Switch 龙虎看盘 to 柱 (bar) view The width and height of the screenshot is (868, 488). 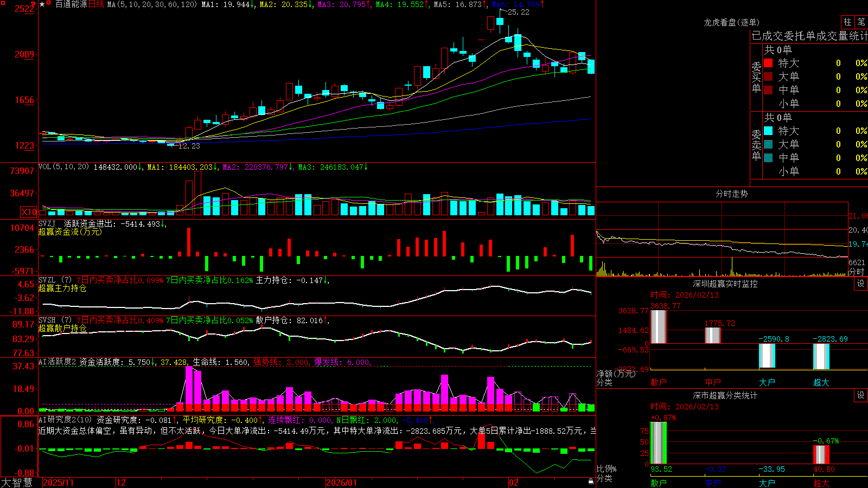tap(847, 22)
